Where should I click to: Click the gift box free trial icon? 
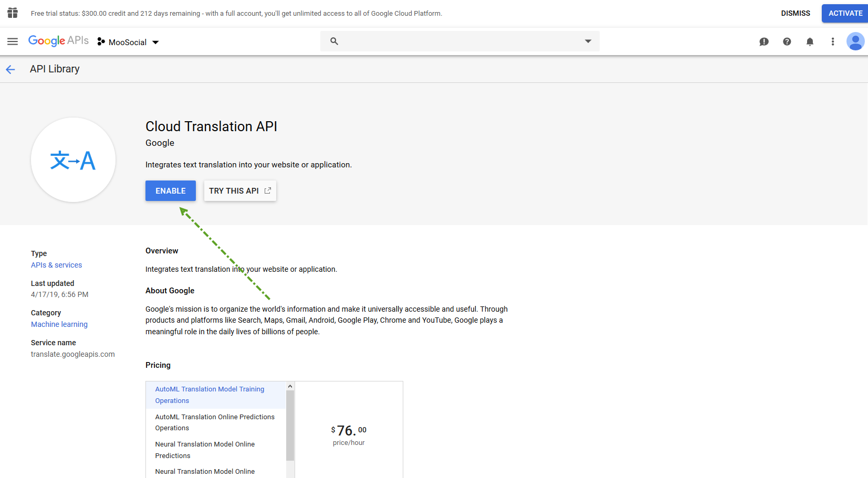[x=13, y=13]
